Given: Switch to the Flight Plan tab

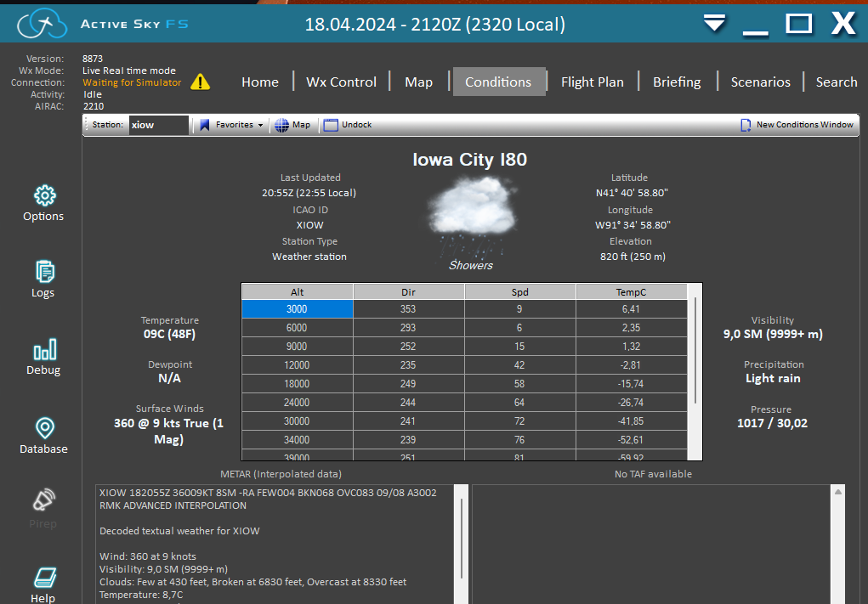Looking at the screenshot, I should [x=593, y=82].
